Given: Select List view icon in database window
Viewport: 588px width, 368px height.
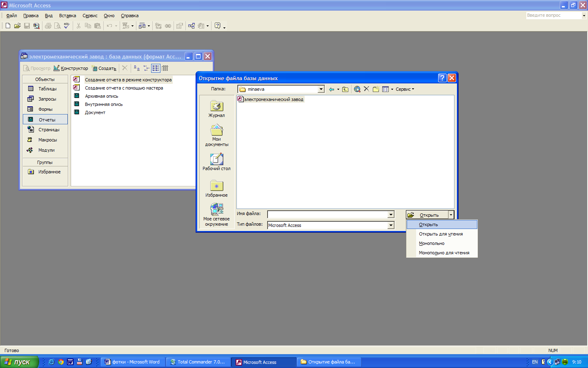Looking at the screenshot, I should click(x=156, y=68).
